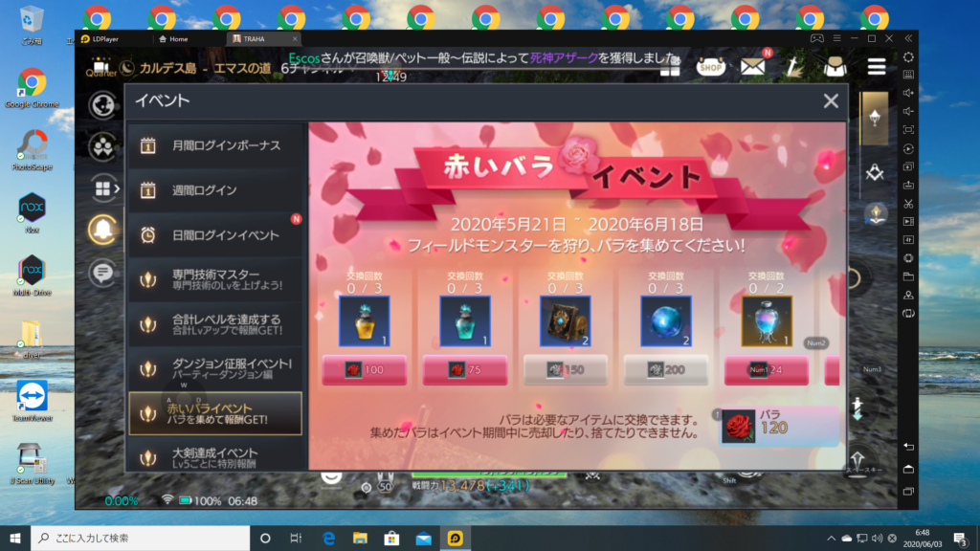The width and height of the screenshot is (980, 551).
Task: Exchange 100 roses for yellow potion
Action: pos(364,369)
